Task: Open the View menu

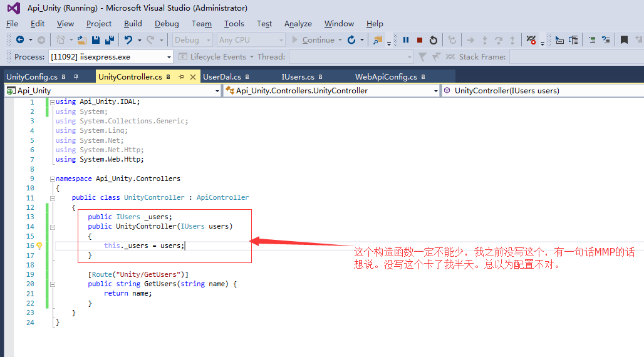Action: [x=65, y=24]
